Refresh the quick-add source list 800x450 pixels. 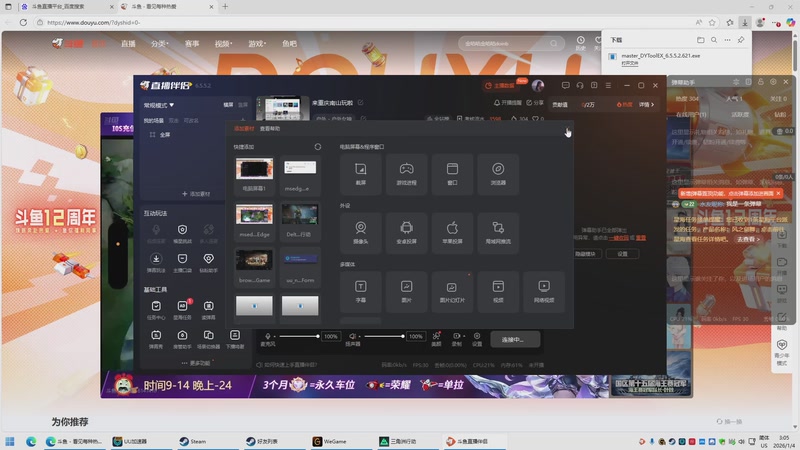pyautogui.click(x=318, y=147)
